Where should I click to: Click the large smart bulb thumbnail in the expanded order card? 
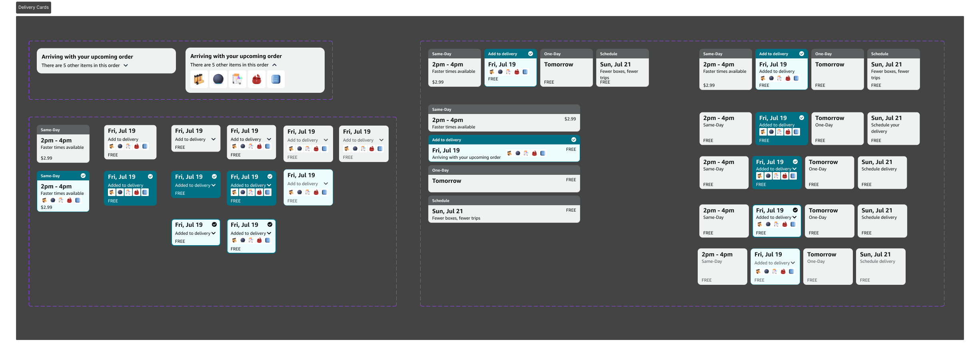point(237,79)
